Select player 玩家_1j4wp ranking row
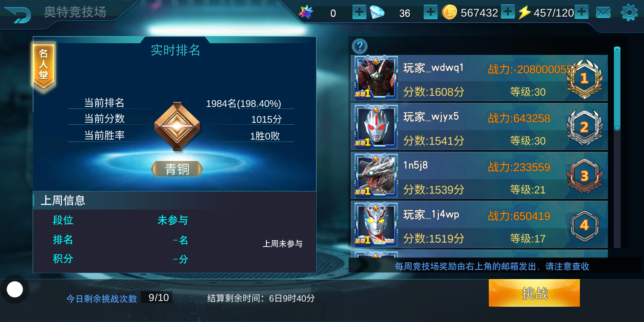 coord(479,225)
